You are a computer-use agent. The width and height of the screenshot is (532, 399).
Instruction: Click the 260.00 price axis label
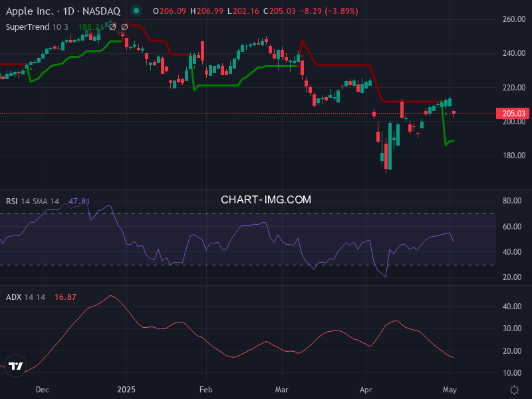click(513, 19)
